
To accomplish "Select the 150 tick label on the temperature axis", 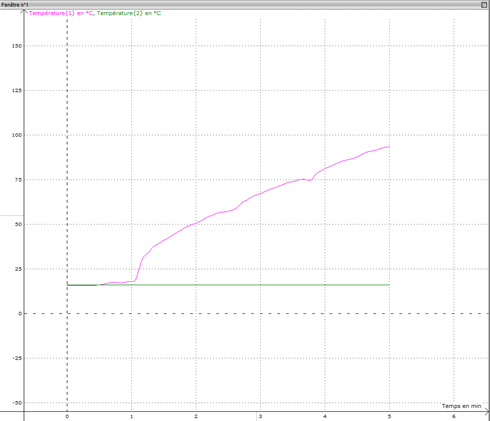I will (17, 46).
